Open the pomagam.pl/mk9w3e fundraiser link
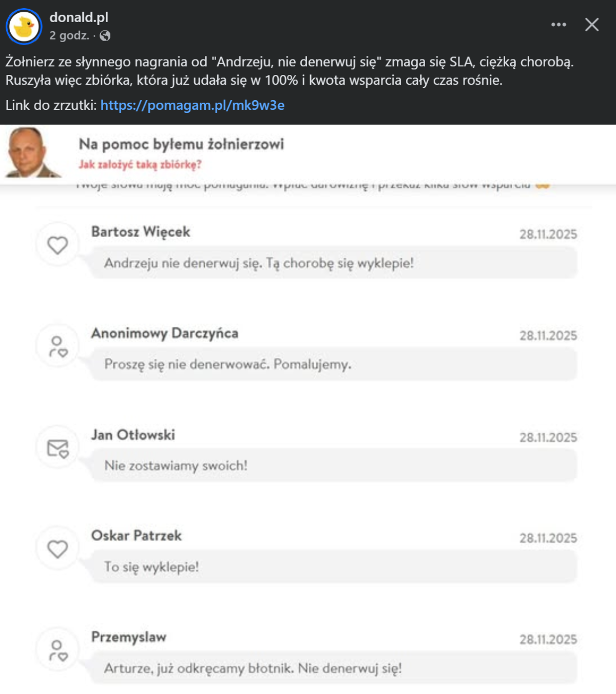Image resolution: width=616 pixels, height=694 pixels. [x=192, y=105]
